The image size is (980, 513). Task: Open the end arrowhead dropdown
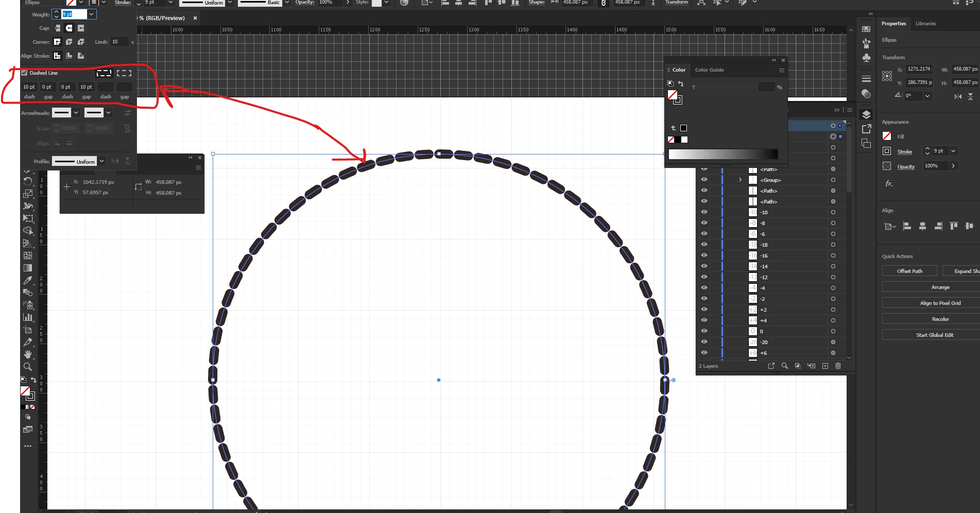click(x=108, y=113)
